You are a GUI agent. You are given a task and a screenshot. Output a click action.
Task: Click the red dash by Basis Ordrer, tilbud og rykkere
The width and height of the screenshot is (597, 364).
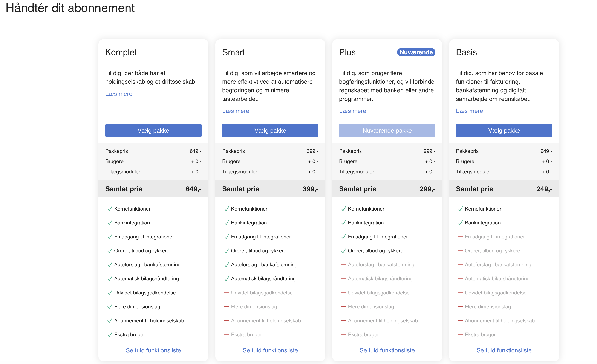pyautogui.click(x=460, y=251)
